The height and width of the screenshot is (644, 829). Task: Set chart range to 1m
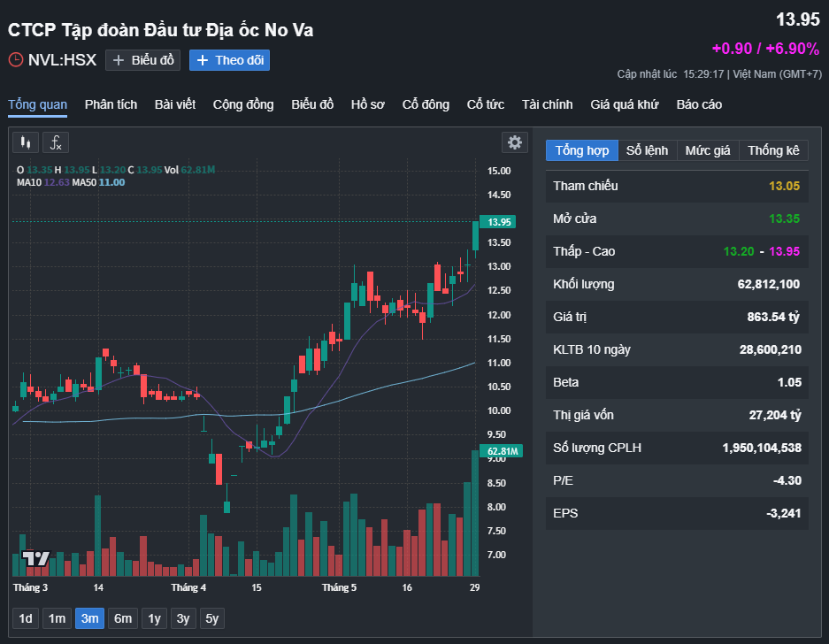click(58, 618)
